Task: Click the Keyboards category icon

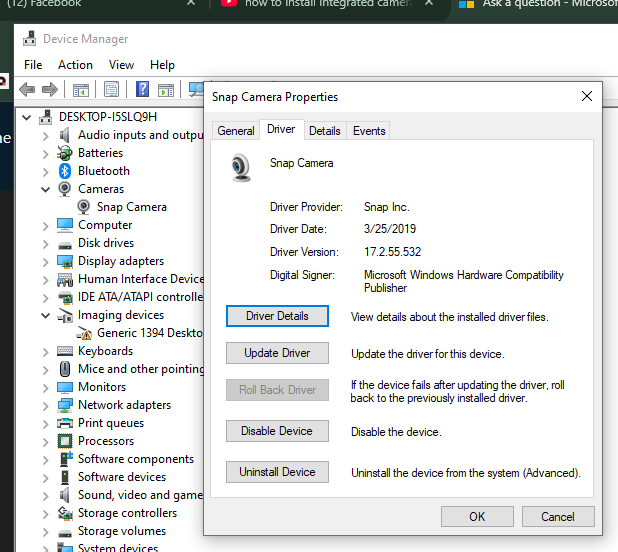Action: (65, 351)
